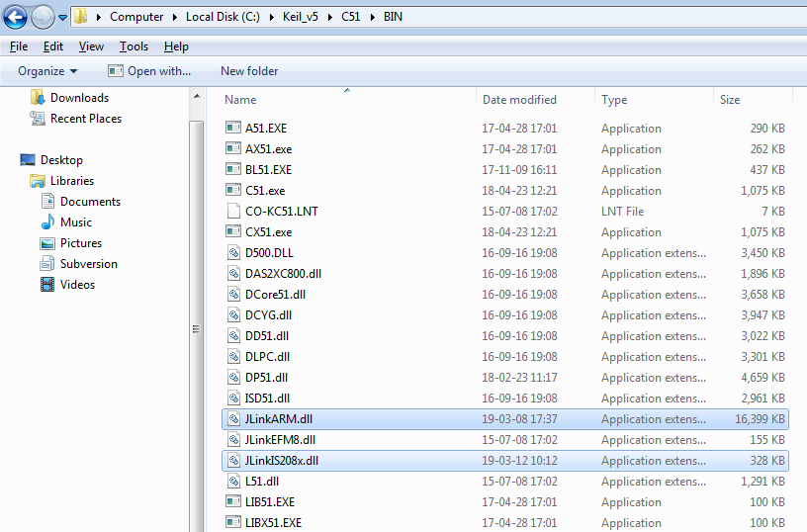807x532 pixels.
Task: Click the Music library icon
Action: point(47,222)
